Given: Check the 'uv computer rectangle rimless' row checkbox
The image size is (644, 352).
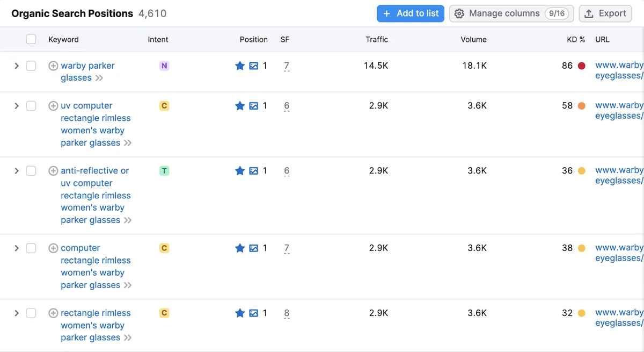Looking at the screenshot, I should (x=31, y=106).
